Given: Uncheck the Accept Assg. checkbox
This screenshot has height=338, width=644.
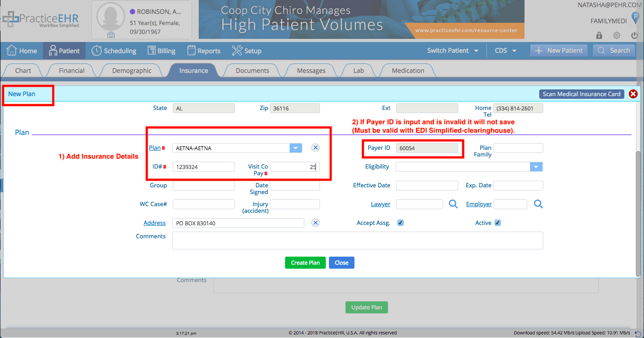Looking at the screenshot, I should pos(400,222).
